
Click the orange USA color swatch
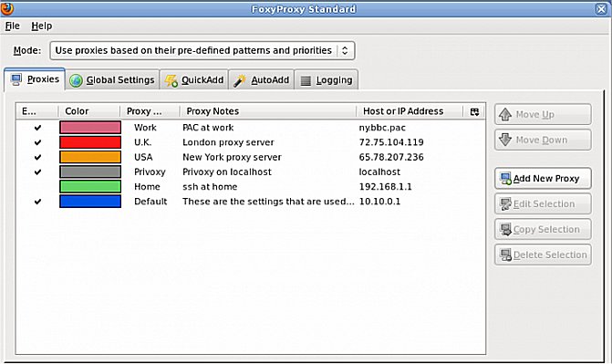[90, 157]
